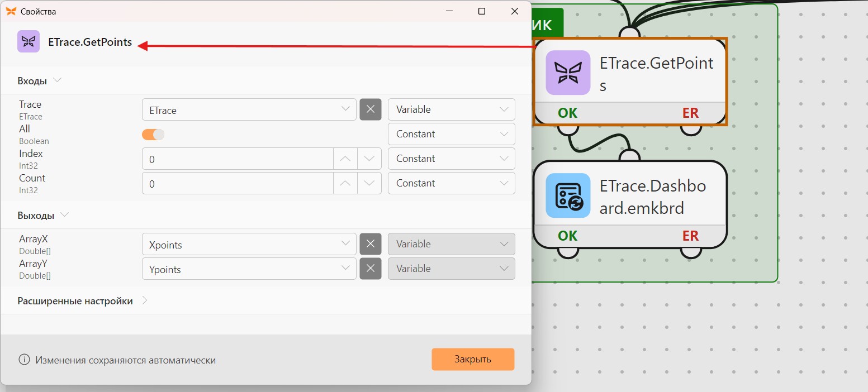Increase the Index value with up arrow
Viewport: 868px width, 392px height.
click(345, 159)
